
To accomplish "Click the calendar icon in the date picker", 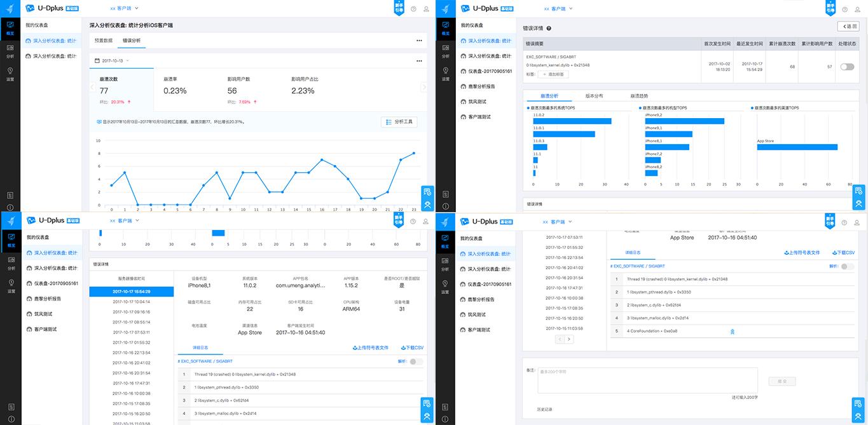I will click(97, 61).
